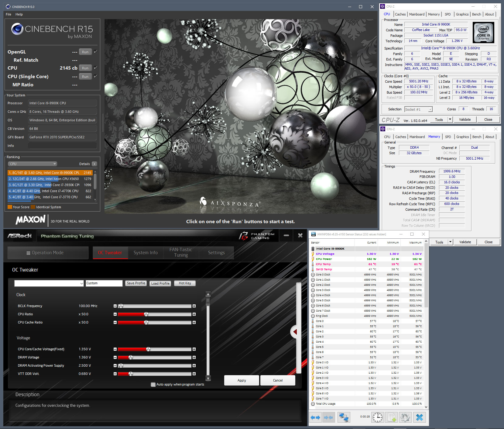Viewport: 504px width, 429px height.
Task: Click OC Tweaker list scroll-down arrow
Action: click(x=208, y=378)
